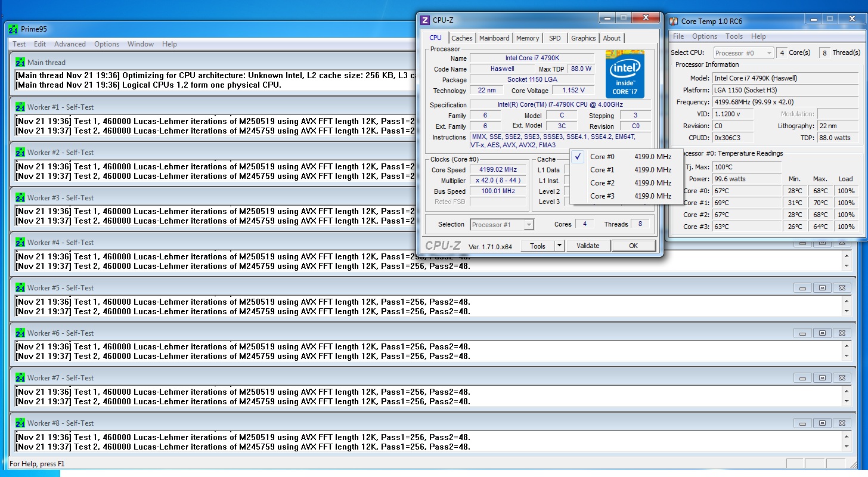Select Core #0 in the clock popup
This screenshot has height=477, width=868.
(627, 157)
